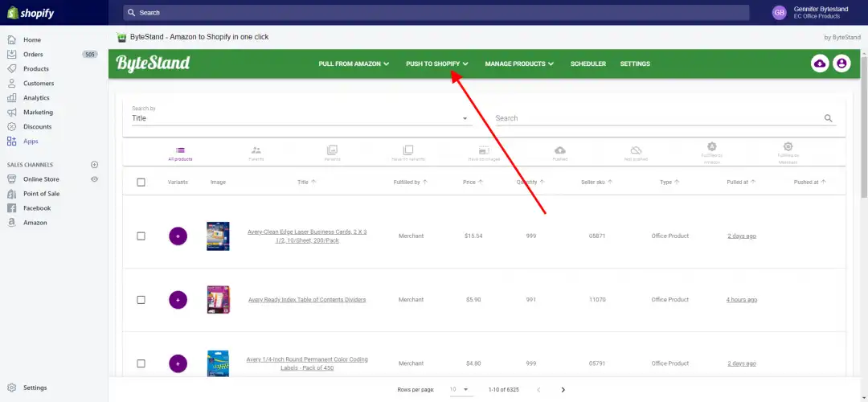Select Fulfilled by Amazon filter tab
Screen dimensions: 868x402
(x=712, y=154)
